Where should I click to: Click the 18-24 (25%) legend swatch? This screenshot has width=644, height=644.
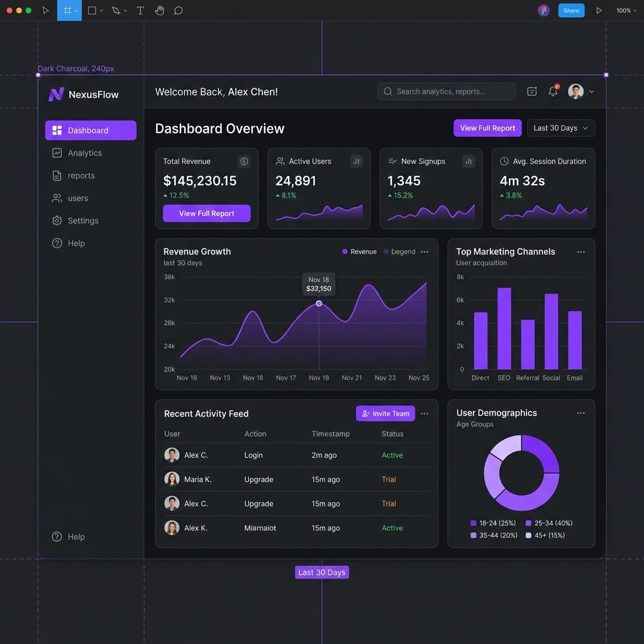[473, 523]
